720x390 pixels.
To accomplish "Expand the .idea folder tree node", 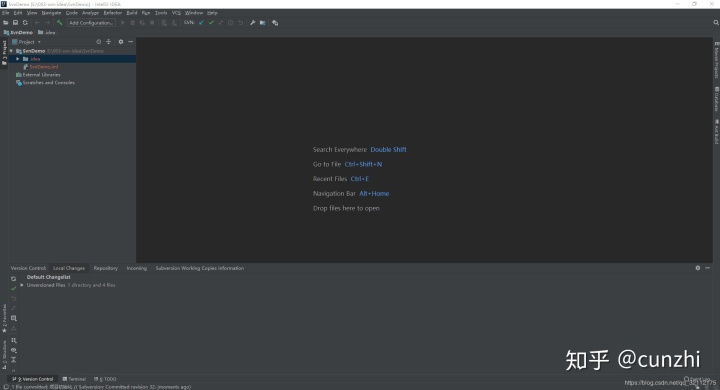I will tap(18, 59).
